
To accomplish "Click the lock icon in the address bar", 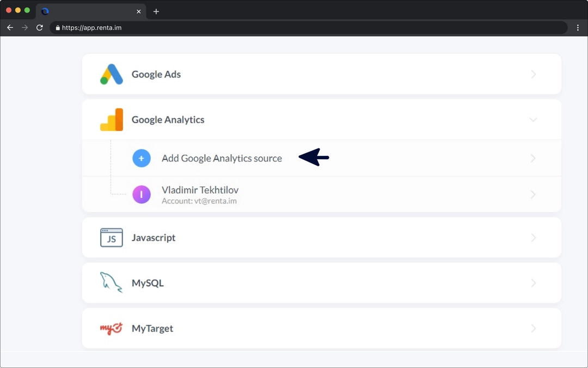I will [58, 27].
